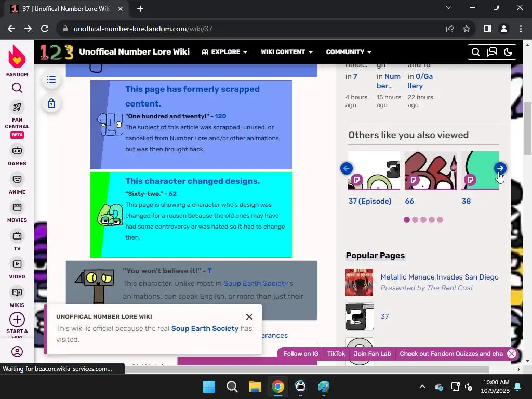Open the Games section icon
532x399 pixels.
click(x=17, y=151)
